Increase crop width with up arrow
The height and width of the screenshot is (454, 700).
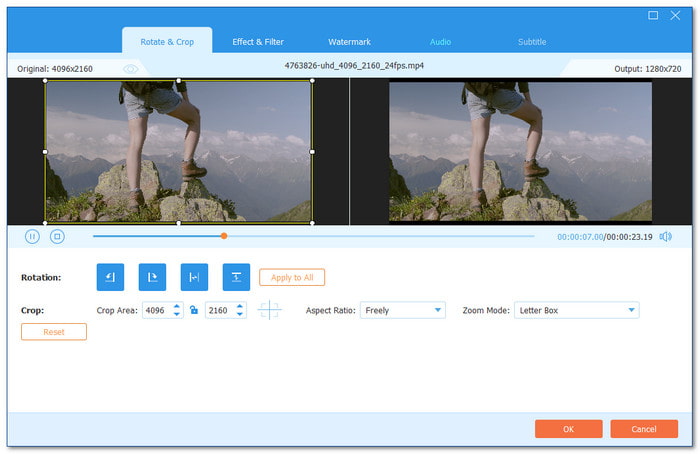coord(177,306)
